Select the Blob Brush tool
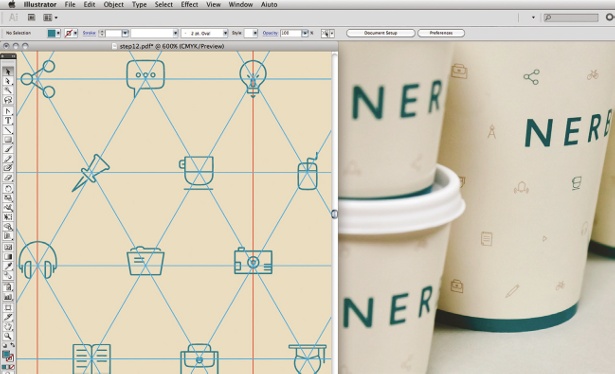 (x=8, y=168)
